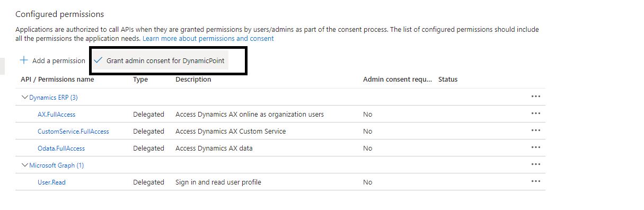Open the CustomService.FullAccess permission link
This screenshot has width=644, height=210.
point(73,131)
